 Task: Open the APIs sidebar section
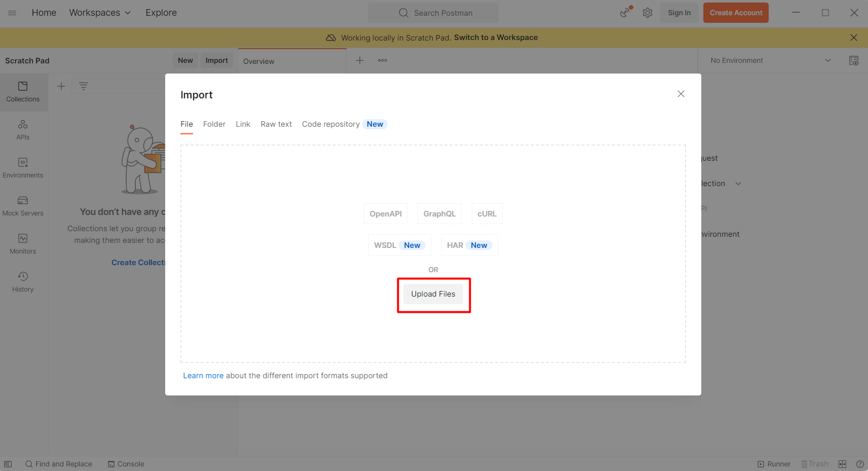23,130
